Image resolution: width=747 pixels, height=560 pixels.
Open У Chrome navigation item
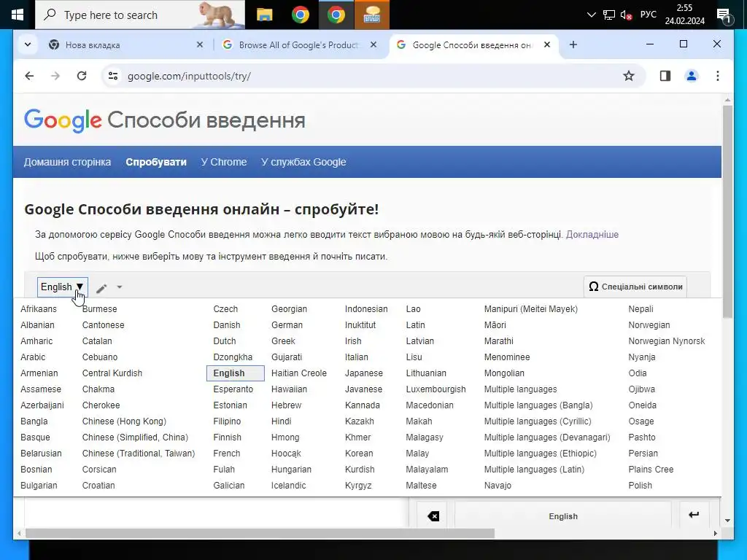[223, 162]
